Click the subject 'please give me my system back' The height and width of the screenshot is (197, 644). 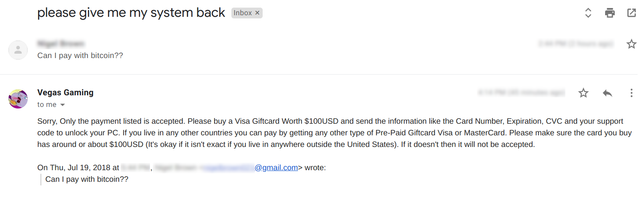click(131, 13)
